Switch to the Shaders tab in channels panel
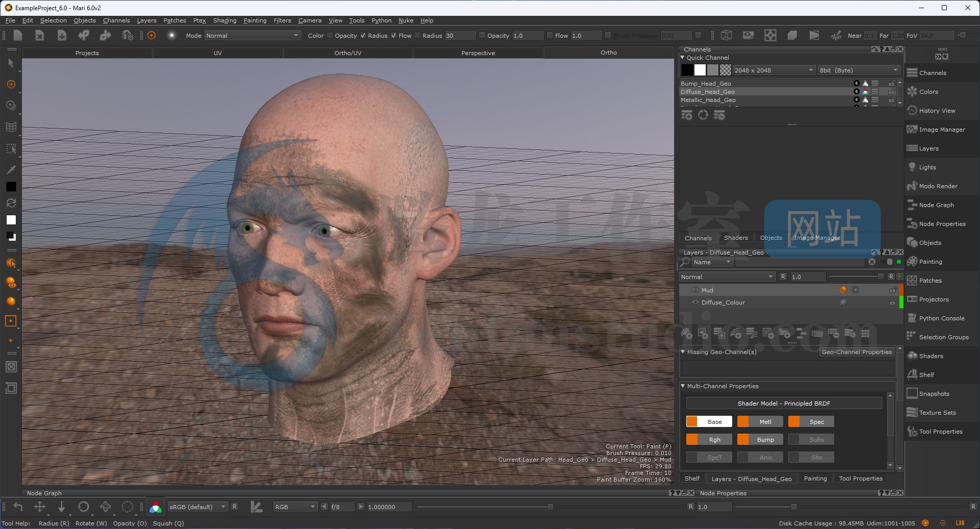 [x=736, y=238]
